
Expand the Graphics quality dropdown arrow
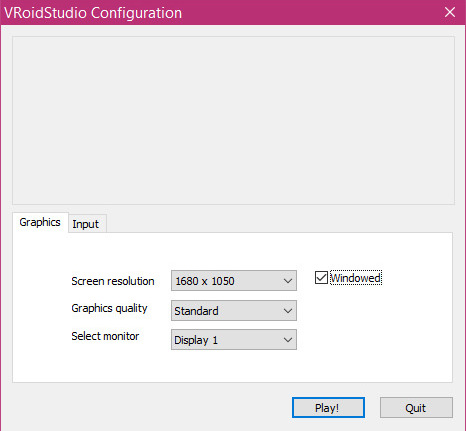288,311
